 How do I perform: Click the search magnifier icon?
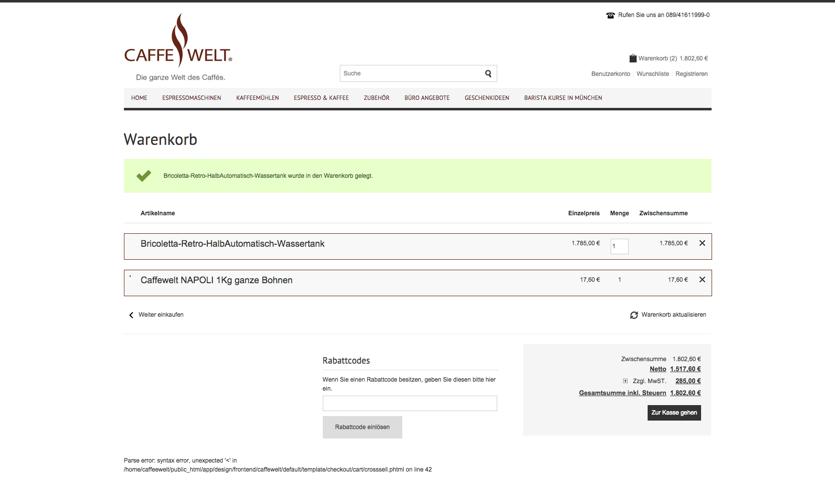488,73
